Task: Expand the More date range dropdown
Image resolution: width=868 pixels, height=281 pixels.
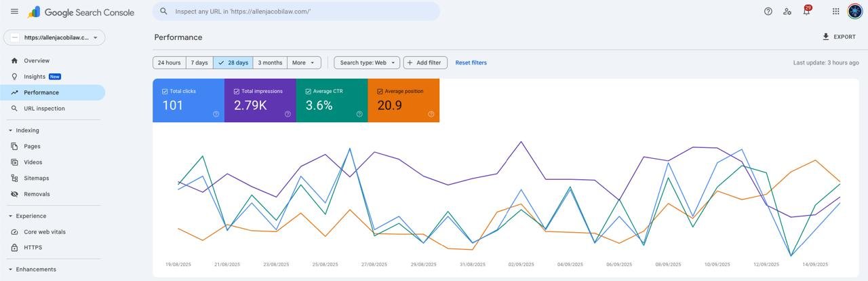Action: point(304,62)
